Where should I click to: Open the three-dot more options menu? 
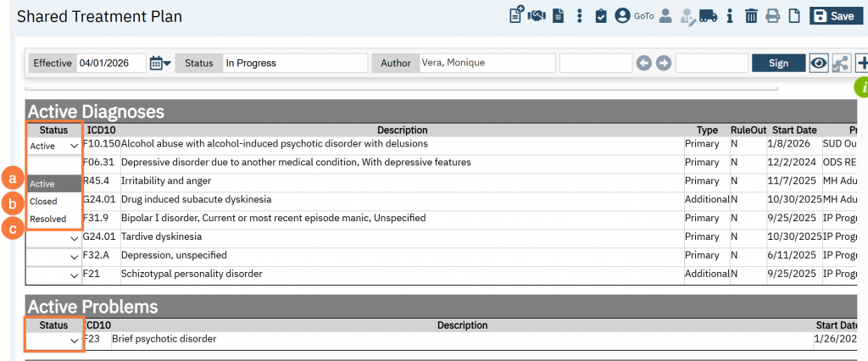(580, 16)
